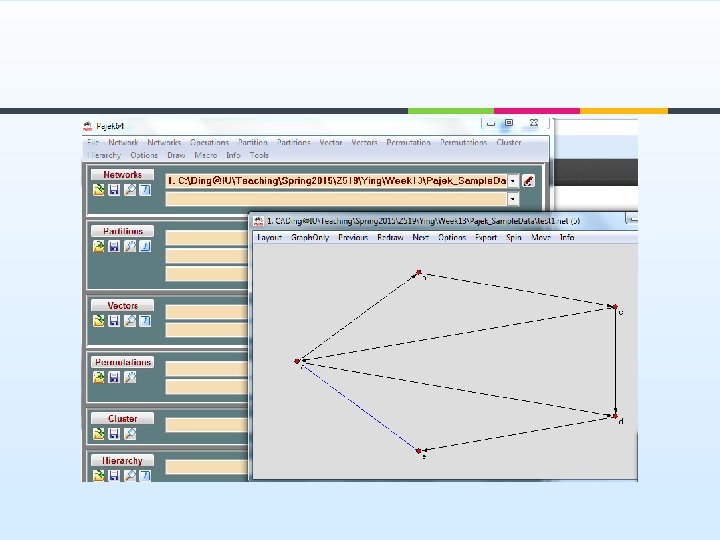Open the File menu in Pajek
The height and width of the screenshot is (540, 720).
tap(93, 142)
